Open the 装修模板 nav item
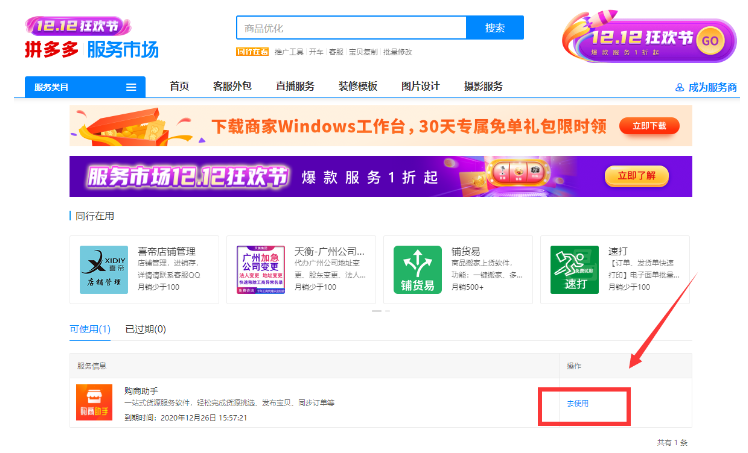 tap(358, 86)
